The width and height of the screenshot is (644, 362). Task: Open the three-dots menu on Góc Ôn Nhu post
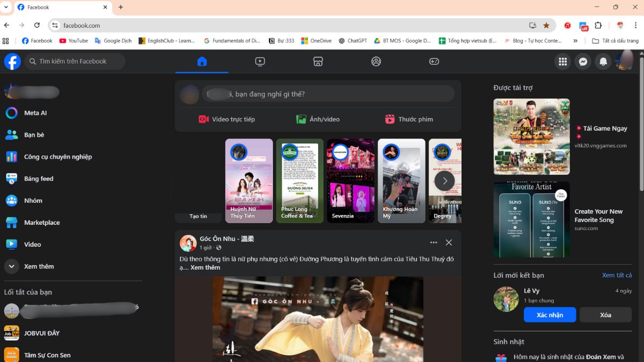(x=434, y=242)
